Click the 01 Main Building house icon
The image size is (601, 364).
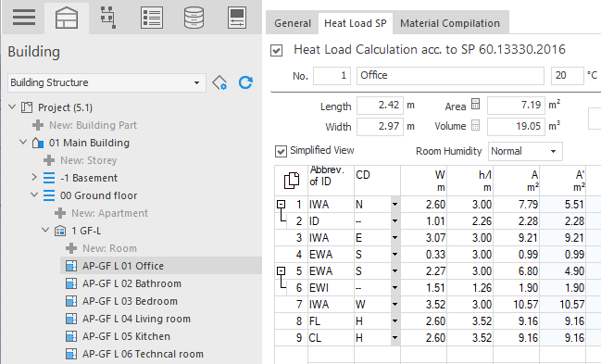tap(38, 143)
